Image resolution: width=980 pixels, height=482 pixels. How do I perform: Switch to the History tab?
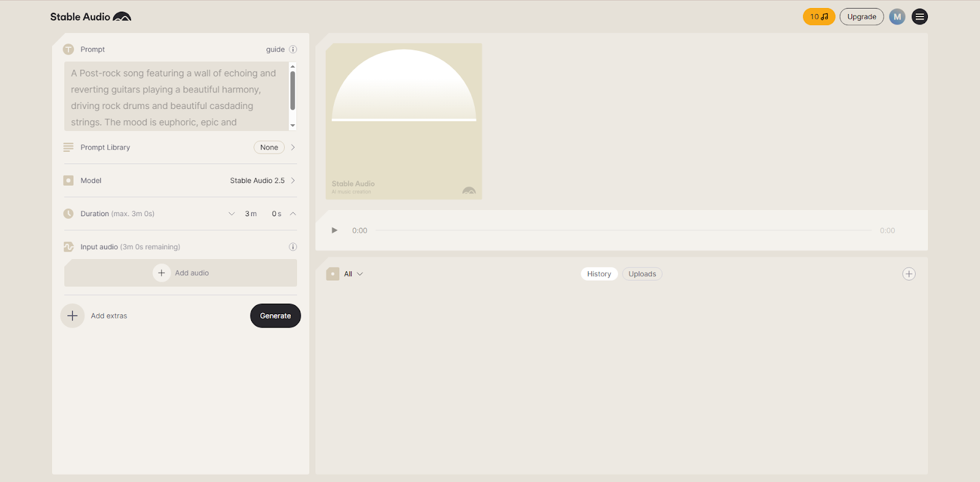point(599,274)
